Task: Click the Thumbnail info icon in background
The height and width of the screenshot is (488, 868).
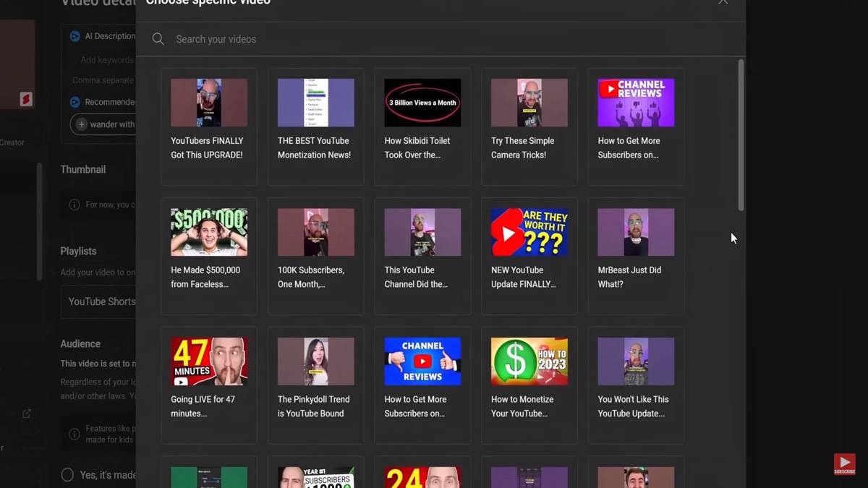Action: point(75,205)
